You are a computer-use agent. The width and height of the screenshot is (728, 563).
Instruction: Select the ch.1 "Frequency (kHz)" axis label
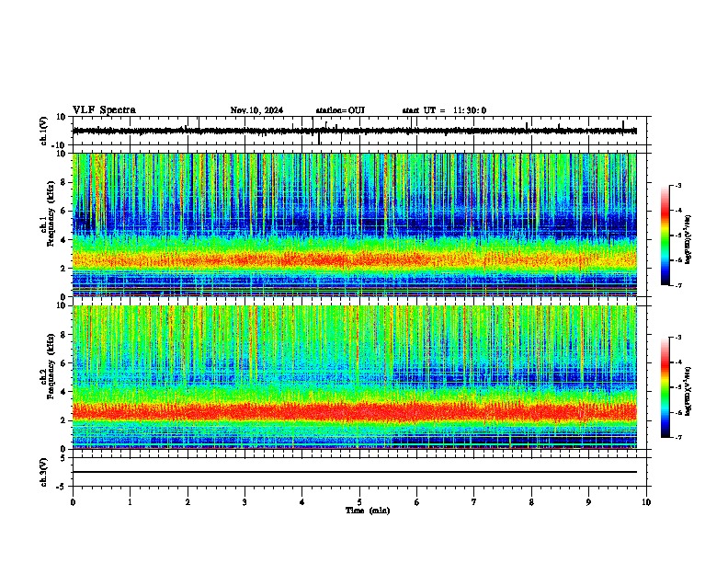tap(51, 213)
